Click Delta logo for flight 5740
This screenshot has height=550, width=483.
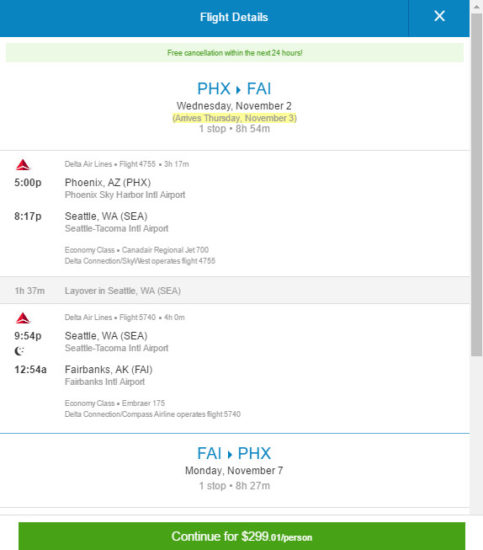click(23, 318)
